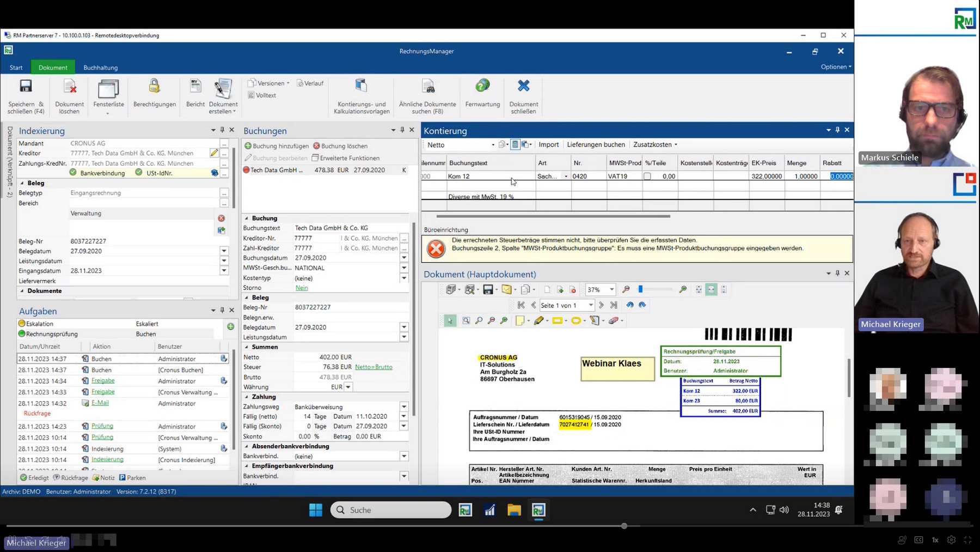Select the yellow sticky note annotation tool
This screenshot has width=980, height=552.
520,320
